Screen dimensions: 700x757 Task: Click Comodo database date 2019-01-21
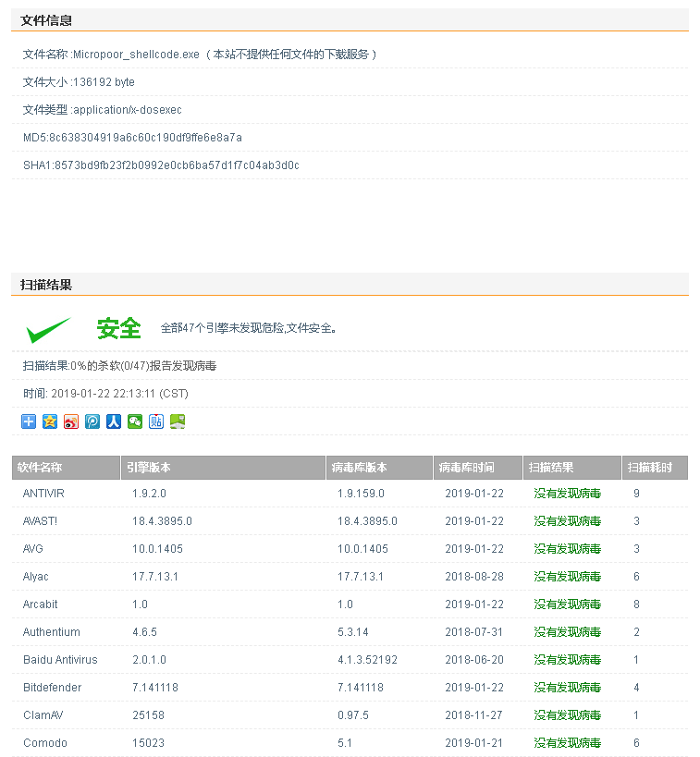click(474, 743)
